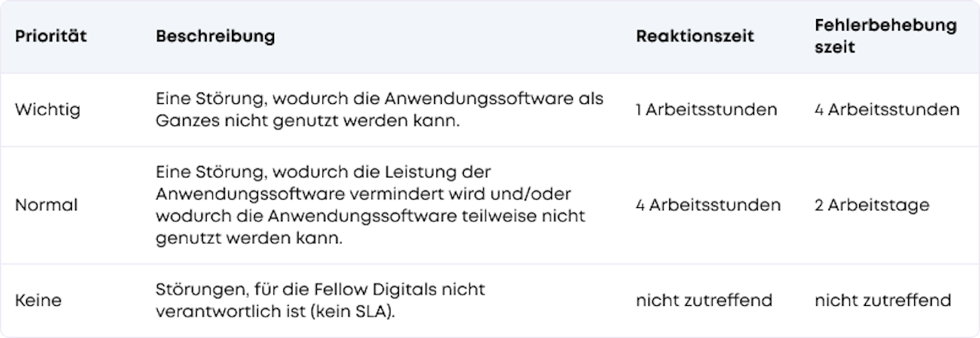Viewport: 980px width, 338px height.
Task: Click nicht zutreffend in Fehlerbehebungszeit column
Action: (x=883, y=301)
